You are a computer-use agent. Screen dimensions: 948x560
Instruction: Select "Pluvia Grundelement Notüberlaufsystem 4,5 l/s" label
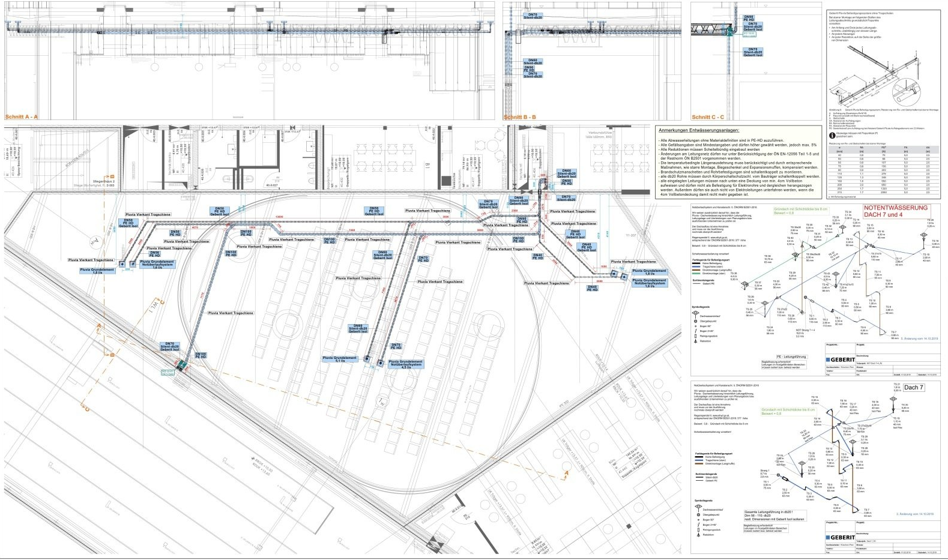pyautogui.click(x=406, y=364)
